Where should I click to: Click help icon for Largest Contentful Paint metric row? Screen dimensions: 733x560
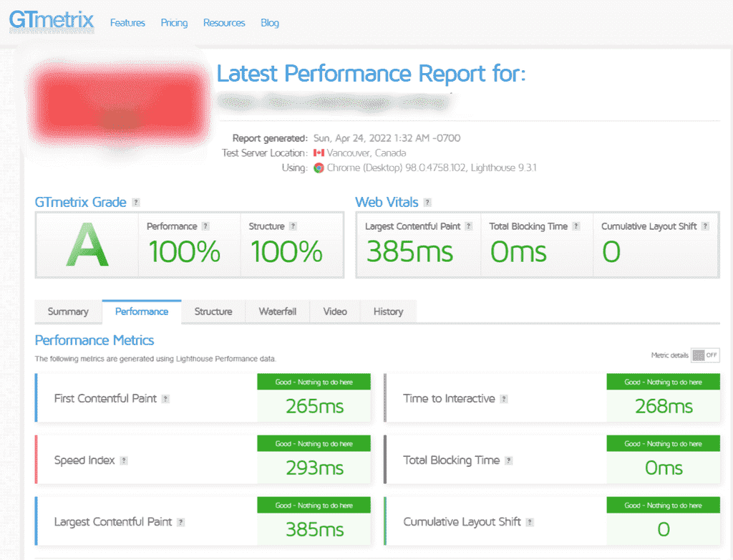(181, 523)
